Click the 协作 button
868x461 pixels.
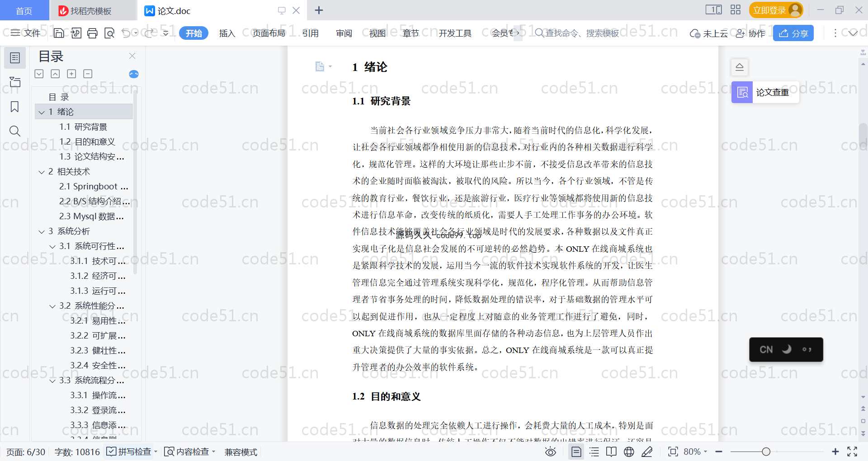(x=750, y=33)
